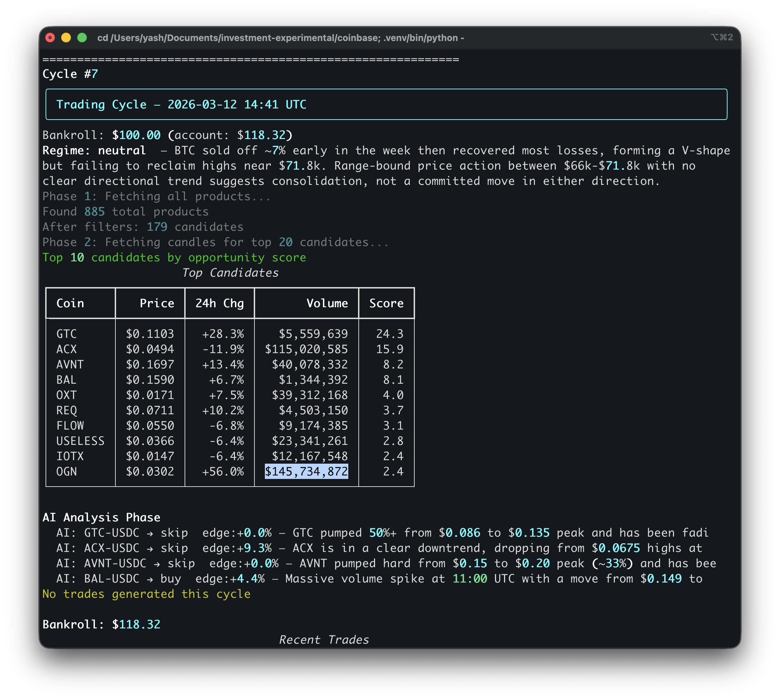Click the 'AI: GTC-USDC → skip' line

[382, 533]
